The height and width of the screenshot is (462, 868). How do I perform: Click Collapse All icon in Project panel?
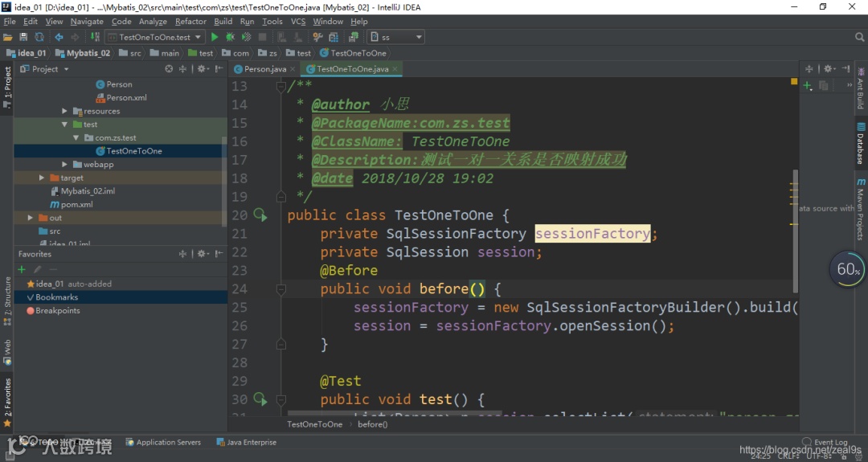coord(182,69)
